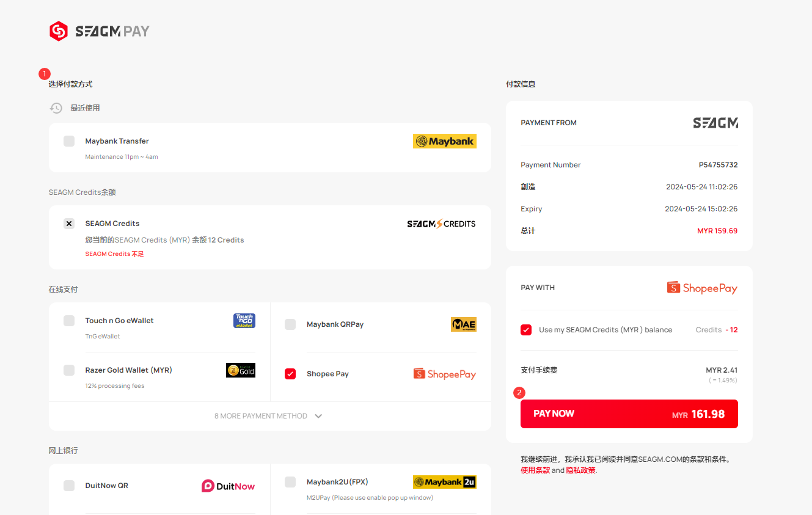Click payment number P54755732
The height and width of the screenshot is (515, 812).
(x=719, y=165)
